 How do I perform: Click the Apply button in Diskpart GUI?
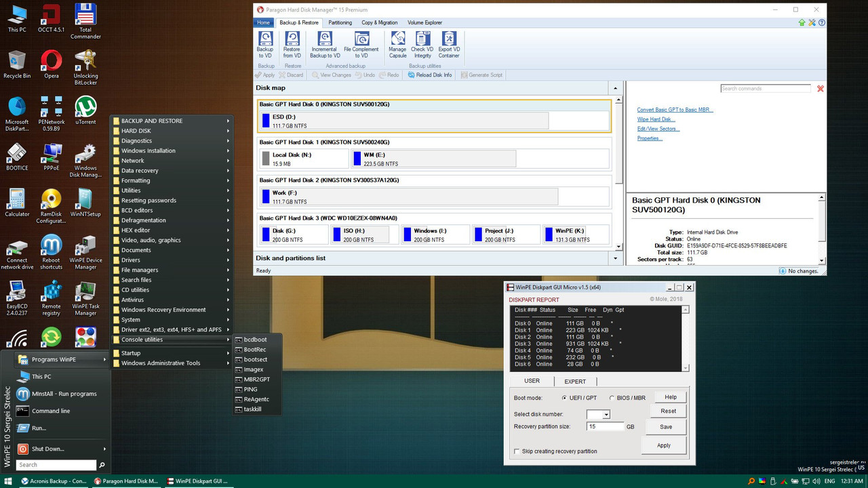(663, 445)
